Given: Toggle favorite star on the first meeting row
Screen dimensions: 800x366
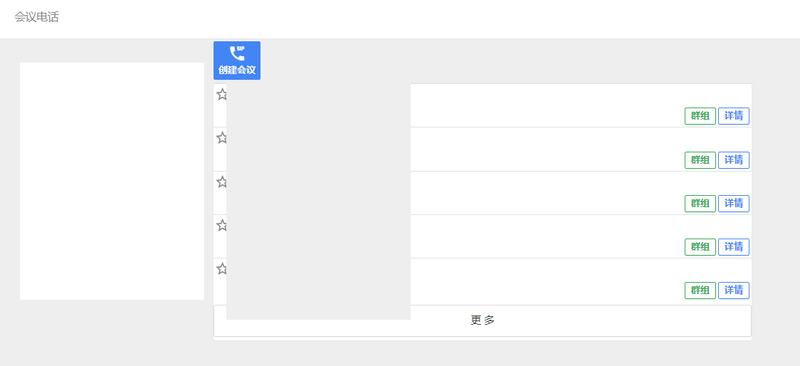Looking at the screenshot, I should 221,94.
